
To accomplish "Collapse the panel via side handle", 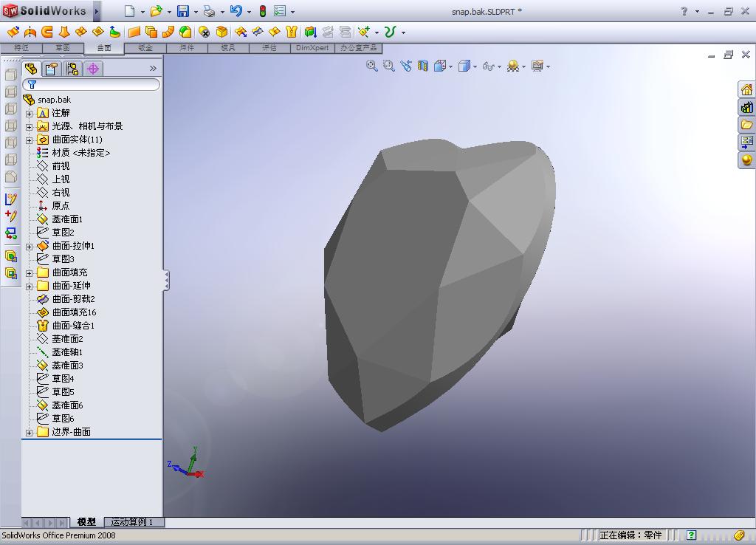I will click(166, 280).
